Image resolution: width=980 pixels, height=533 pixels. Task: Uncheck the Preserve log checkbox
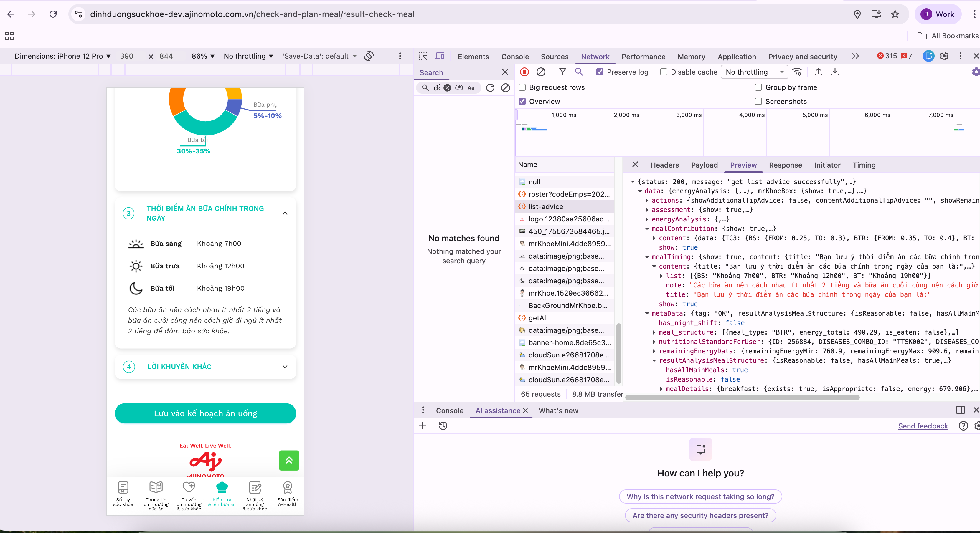pos(600,72)
